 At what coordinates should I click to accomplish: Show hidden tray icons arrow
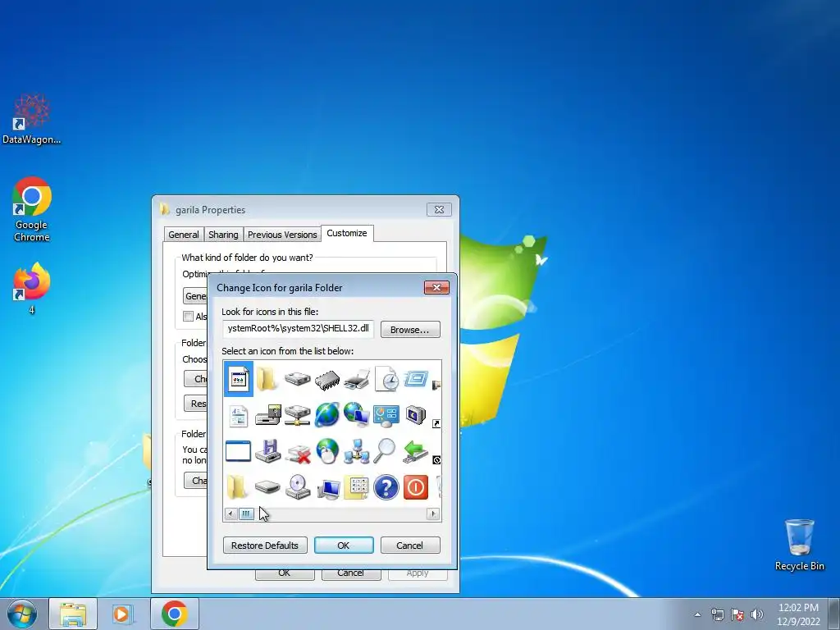click(697, 614)
